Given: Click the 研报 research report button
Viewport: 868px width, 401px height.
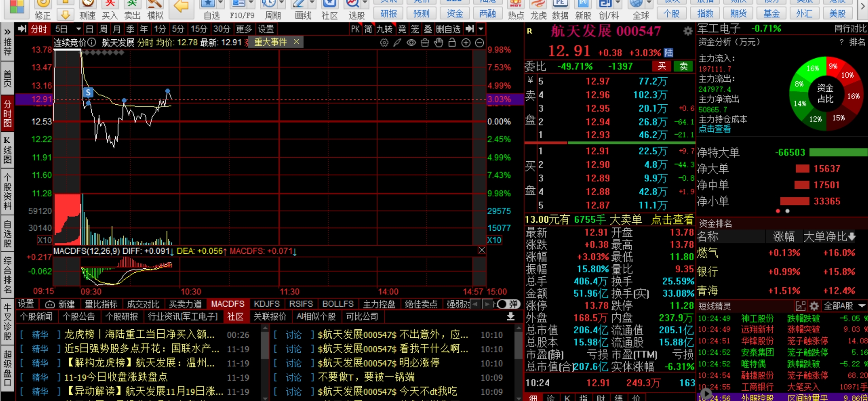Looking at the screenshot, I should pos(389,14).
